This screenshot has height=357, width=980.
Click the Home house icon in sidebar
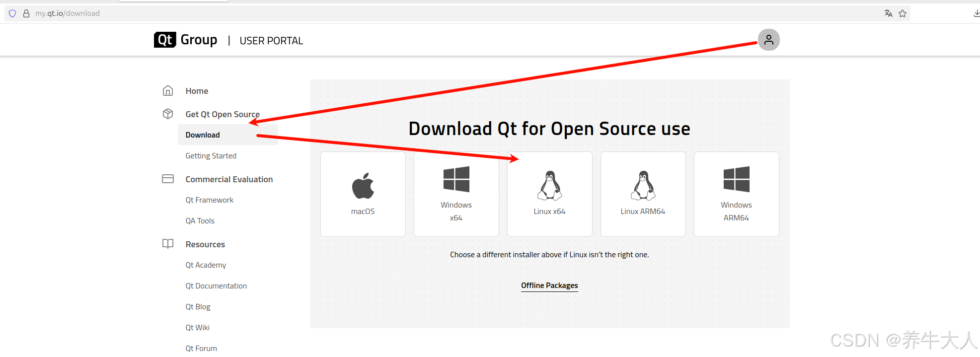(168, 91)
